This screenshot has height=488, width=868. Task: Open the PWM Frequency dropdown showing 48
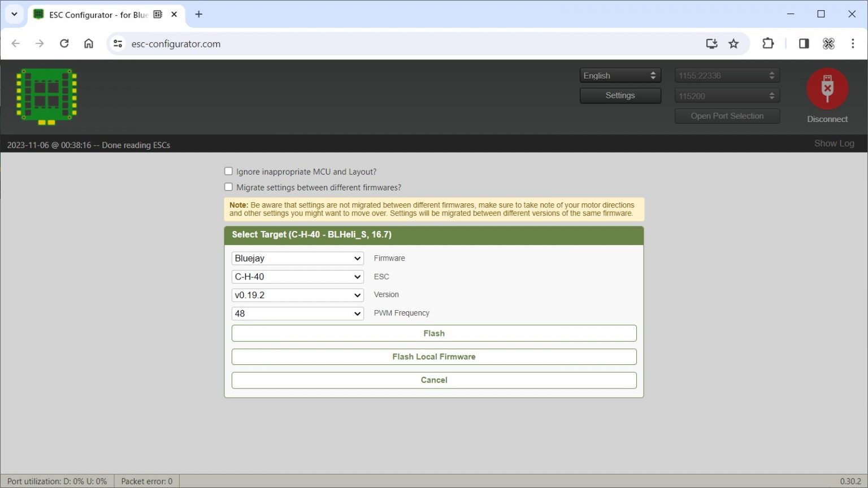(x=298, y=313)
